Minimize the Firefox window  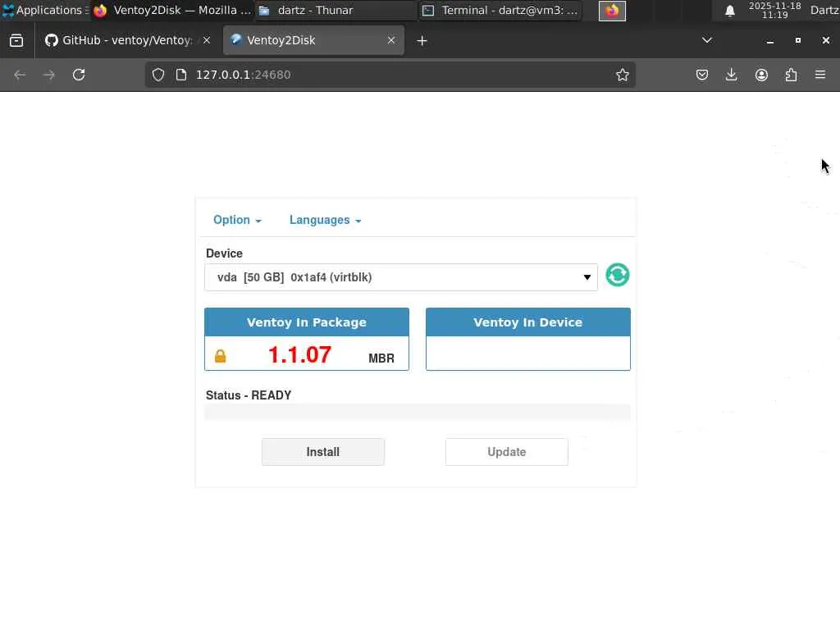click(x=769, y=41)
